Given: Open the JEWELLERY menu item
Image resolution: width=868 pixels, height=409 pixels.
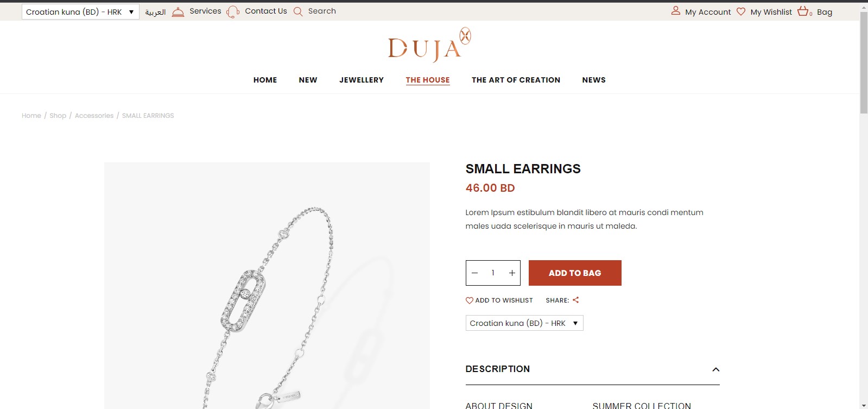Looking at the screenshot, I should tap(362, 80).
